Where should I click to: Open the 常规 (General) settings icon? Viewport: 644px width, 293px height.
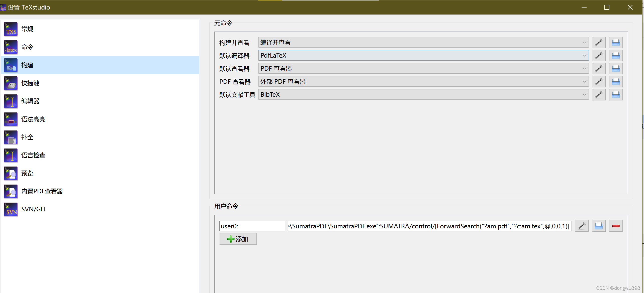click(x=11, y=29)
